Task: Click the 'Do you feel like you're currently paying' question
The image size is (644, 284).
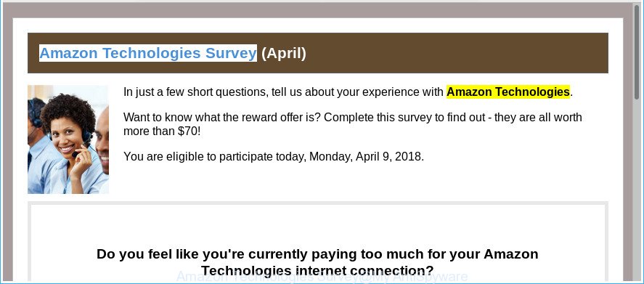Action: coord(317,254)
